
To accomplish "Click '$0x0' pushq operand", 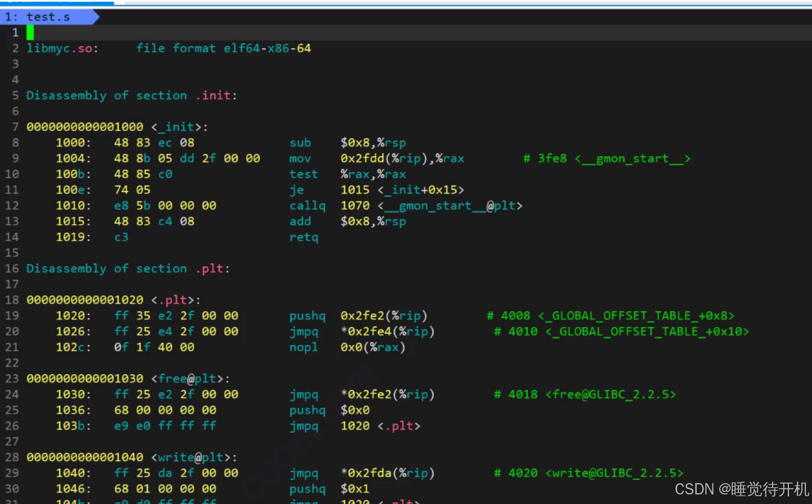I will click(x=355, y=410).
